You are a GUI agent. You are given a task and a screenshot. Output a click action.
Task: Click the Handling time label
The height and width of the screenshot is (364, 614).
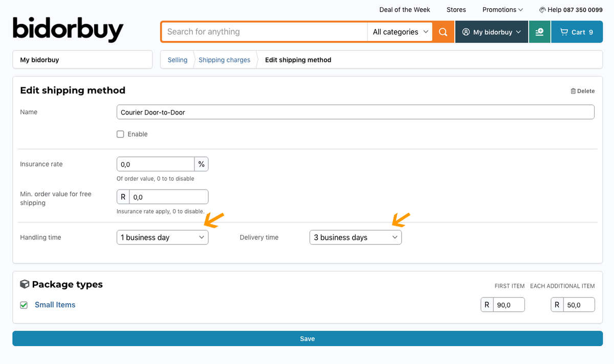40,237
